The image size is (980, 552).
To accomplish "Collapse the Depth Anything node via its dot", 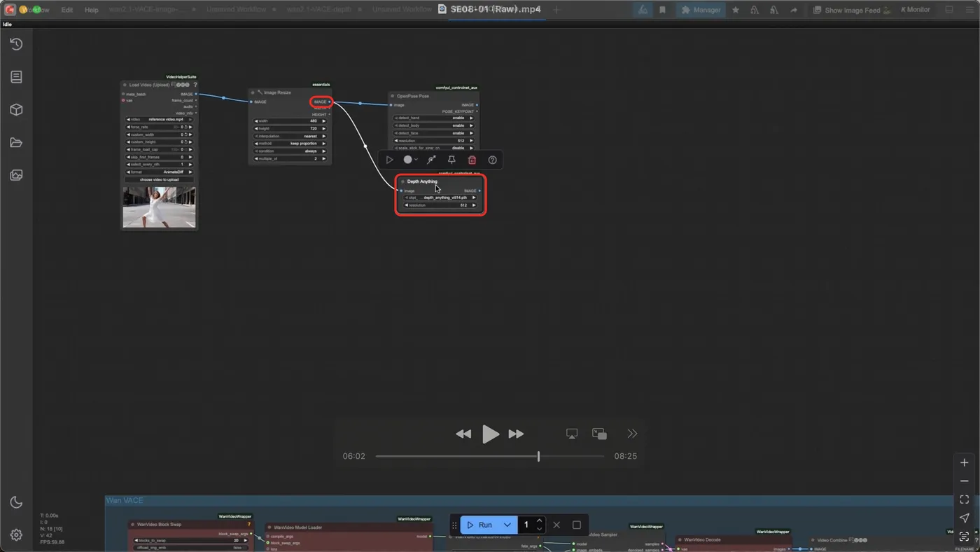I will coord(402,181).
